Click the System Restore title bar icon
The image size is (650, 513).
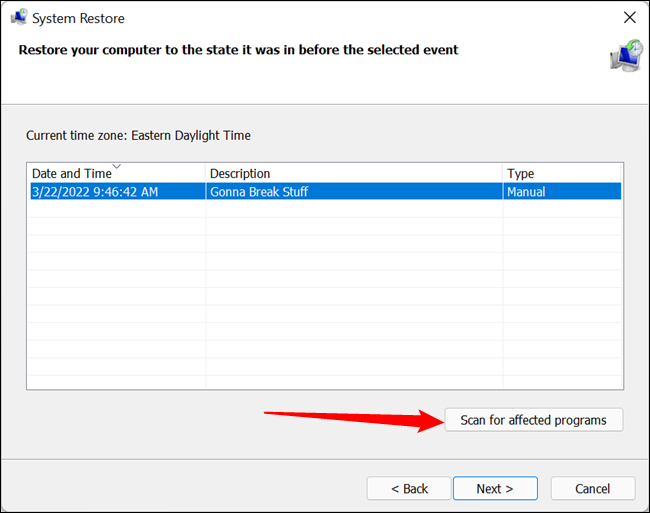pos(18,18)
